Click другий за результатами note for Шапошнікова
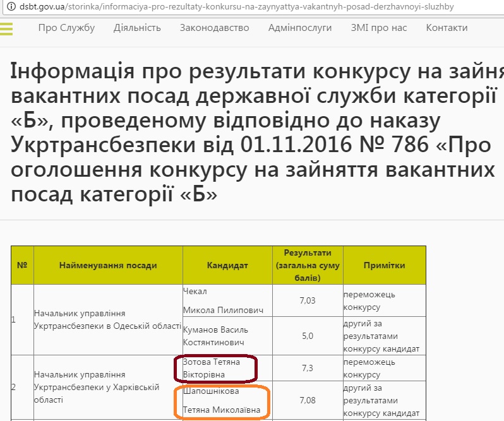Screen dimensions: 504x421 pos(385,400)
